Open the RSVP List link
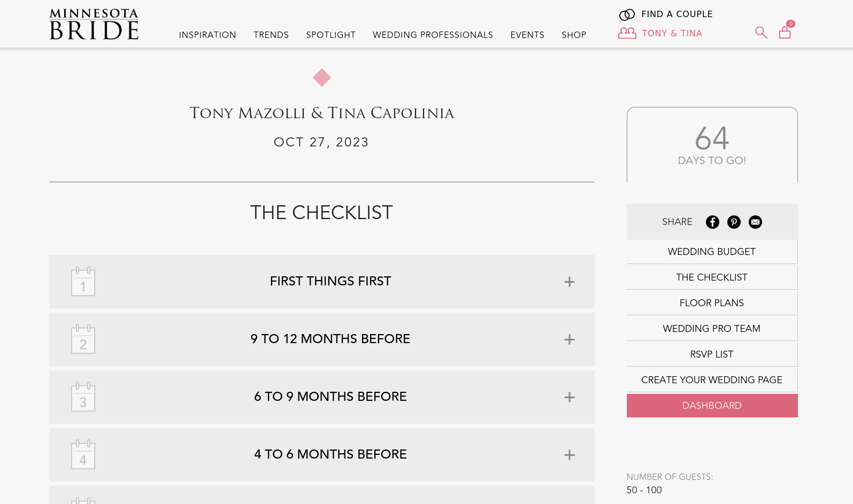 click(x=712, y=354)
